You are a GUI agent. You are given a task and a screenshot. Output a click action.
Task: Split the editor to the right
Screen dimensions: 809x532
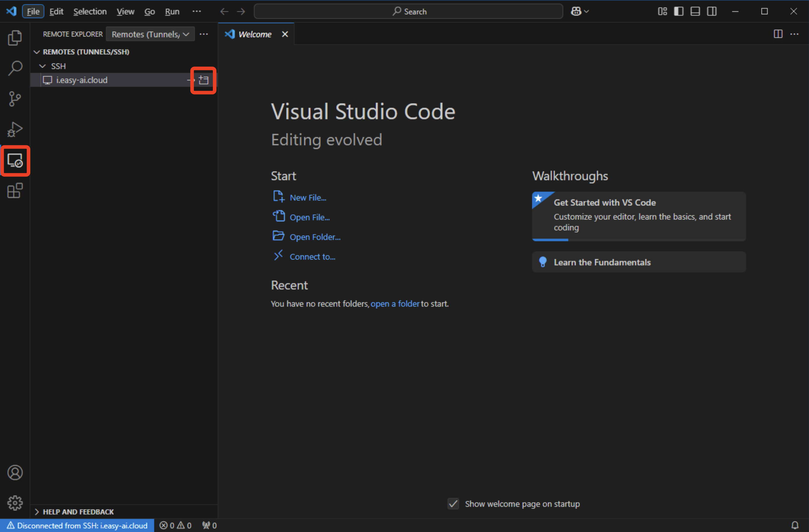pos(778,34)
